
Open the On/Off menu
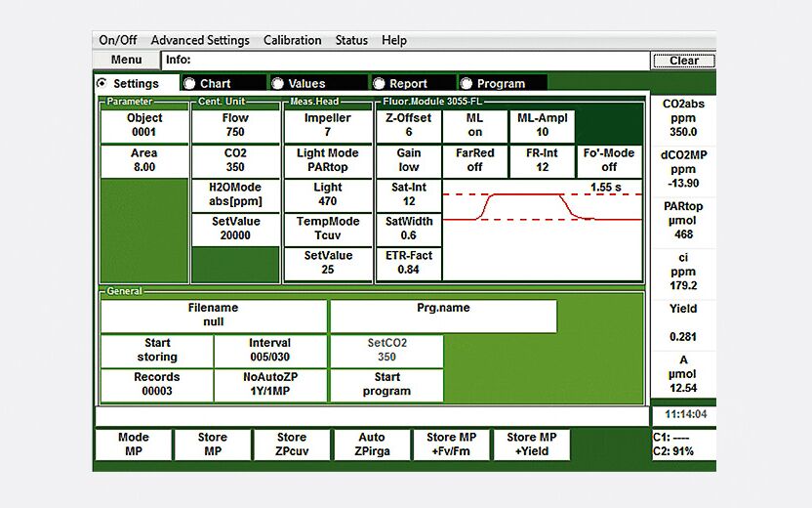[118, 40]
